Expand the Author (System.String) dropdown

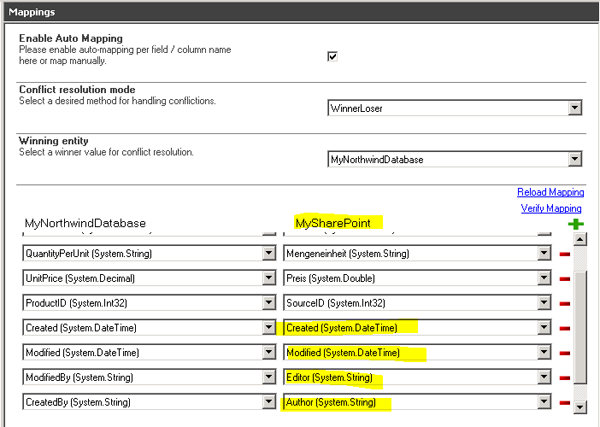[544, 404]
